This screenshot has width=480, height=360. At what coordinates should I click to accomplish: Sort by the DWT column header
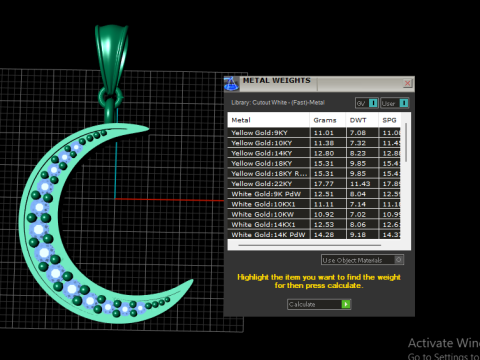point(362,120)
